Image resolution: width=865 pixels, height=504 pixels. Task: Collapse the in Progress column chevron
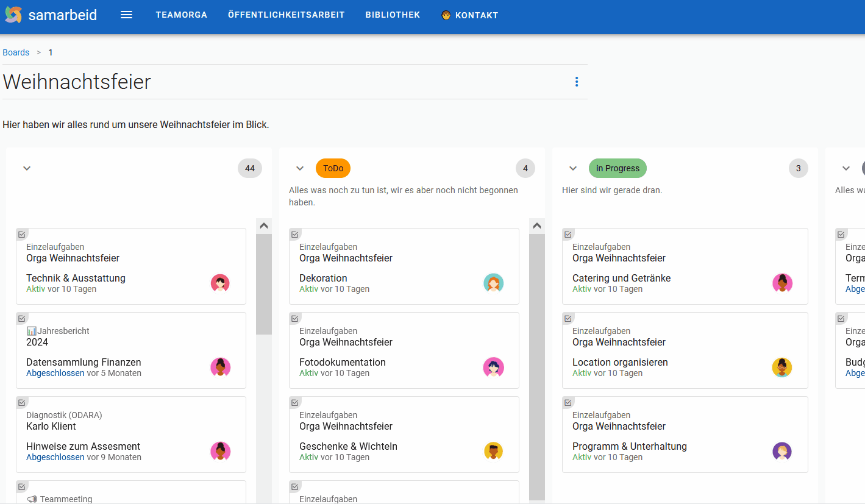coord(573,168)
